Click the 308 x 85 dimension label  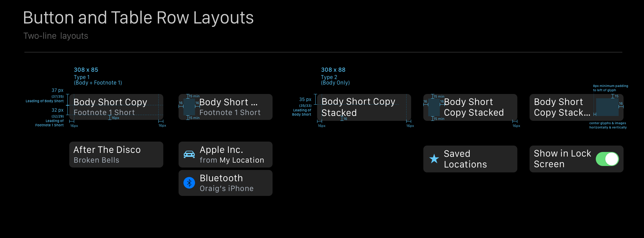86,70
